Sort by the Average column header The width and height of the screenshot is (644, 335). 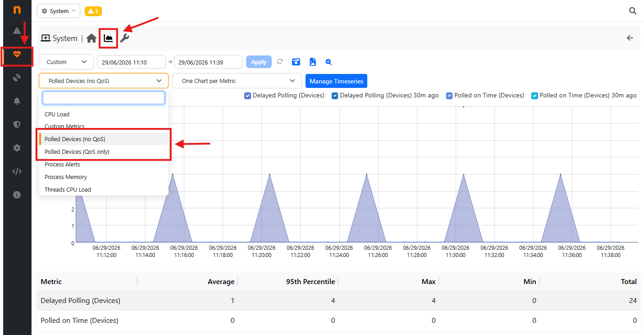pos(221,281)
